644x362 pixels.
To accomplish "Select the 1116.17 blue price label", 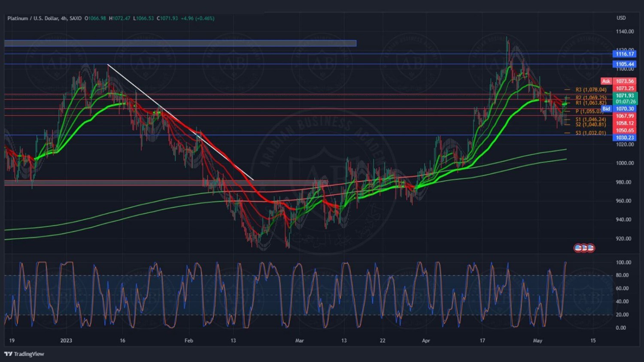I will [624, 54].
